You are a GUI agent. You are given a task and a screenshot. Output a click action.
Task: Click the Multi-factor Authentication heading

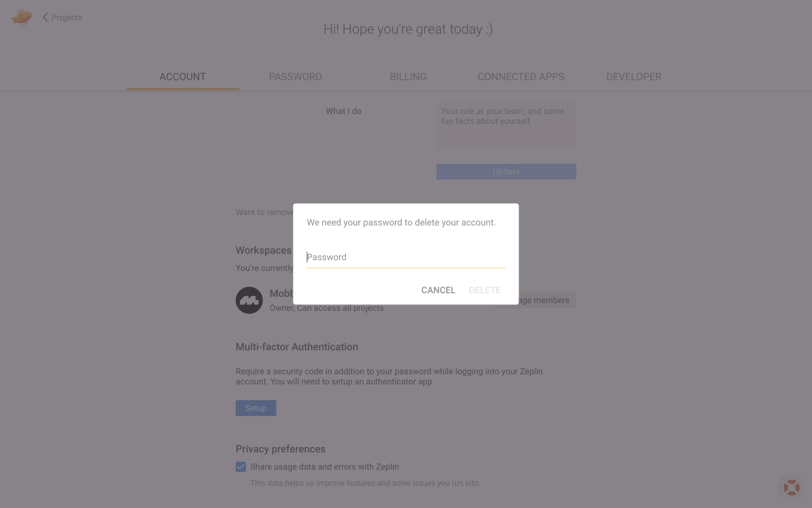coord(296,347)
